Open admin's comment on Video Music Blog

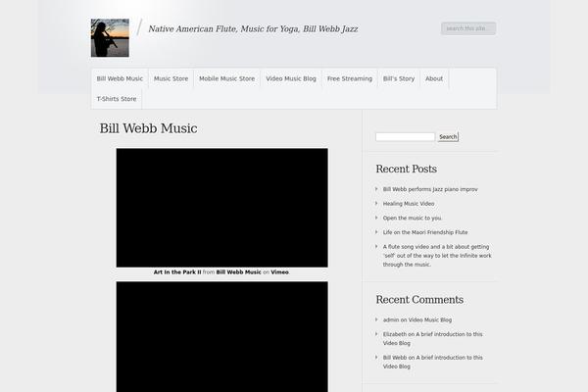pyautogui.click(x=430, y=320)
